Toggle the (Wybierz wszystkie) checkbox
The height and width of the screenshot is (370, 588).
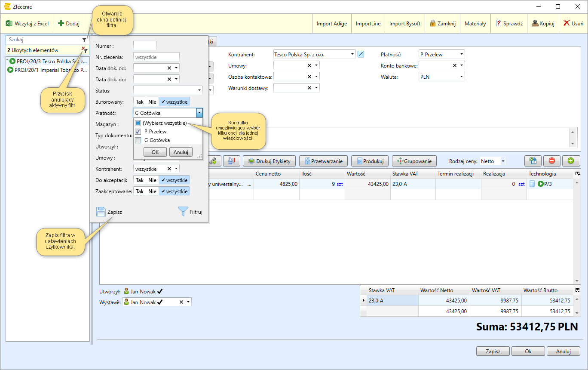[x=138, y=123]
